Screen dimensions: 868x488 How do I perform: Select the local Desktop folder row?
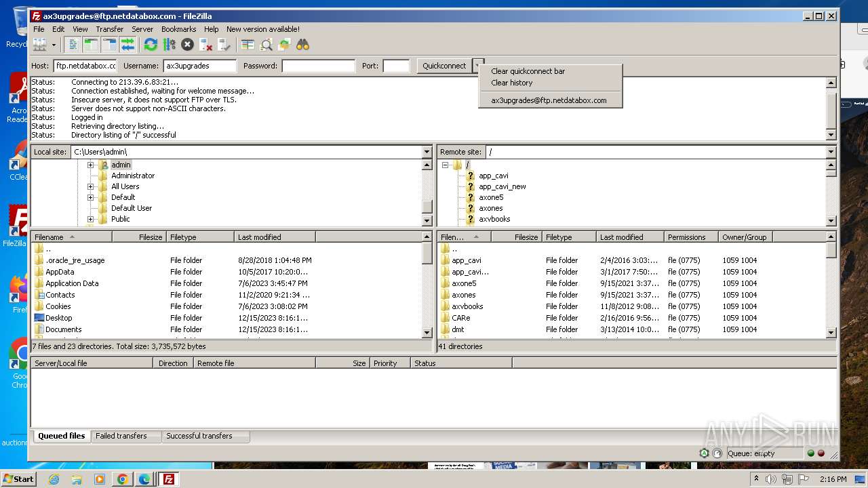(x=226, y=318)
